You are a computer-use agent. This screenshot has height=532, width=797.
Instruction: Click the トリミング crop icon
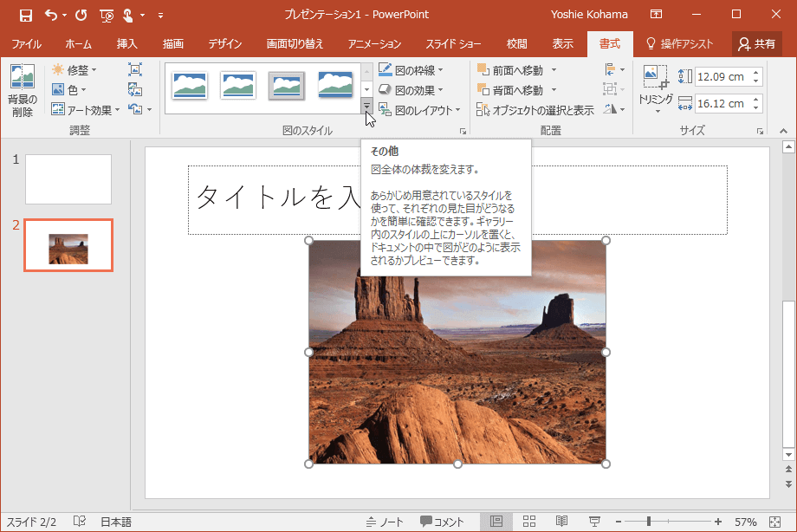[x=655, y=77]
